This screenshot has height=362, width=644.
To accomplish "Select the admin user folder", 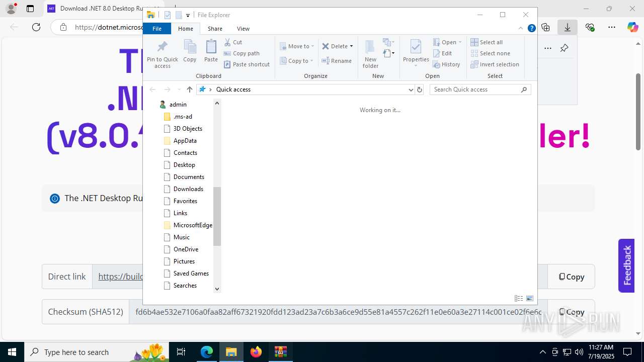I will [x=178, y=105].
